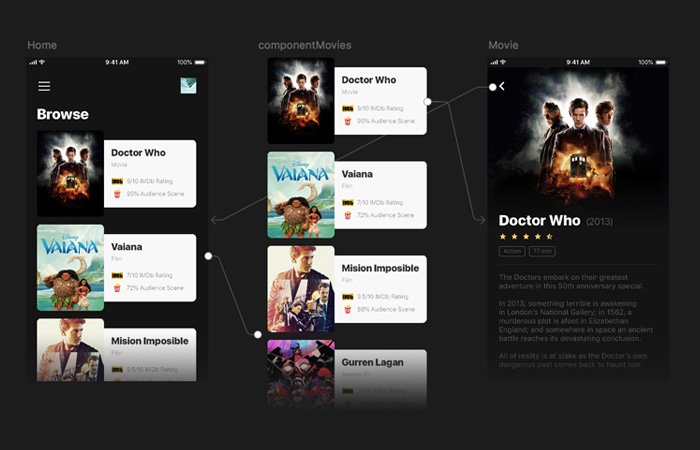The image size is (700, 450).
Task: Click Vaiana poster thumbnail in Home artboard
Action: click(x=71, y=268)
